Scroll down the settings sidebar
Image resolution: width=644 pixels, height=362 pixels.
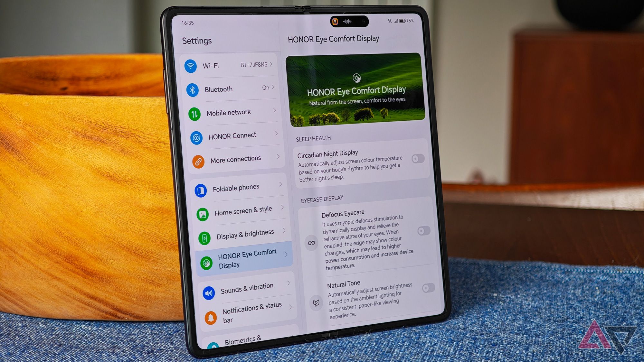[x=234, y=340]
